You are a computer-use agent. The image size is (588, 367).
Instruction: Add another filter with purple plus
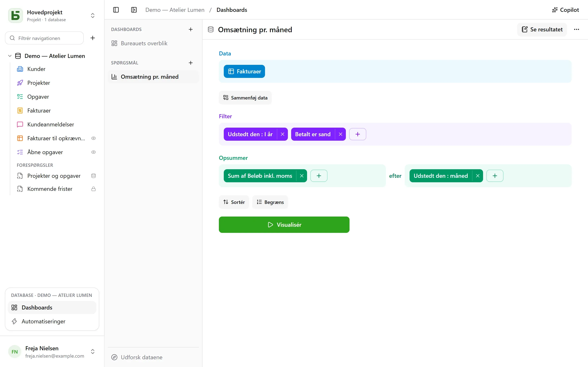pyautogui.click(x=357, y=134)
